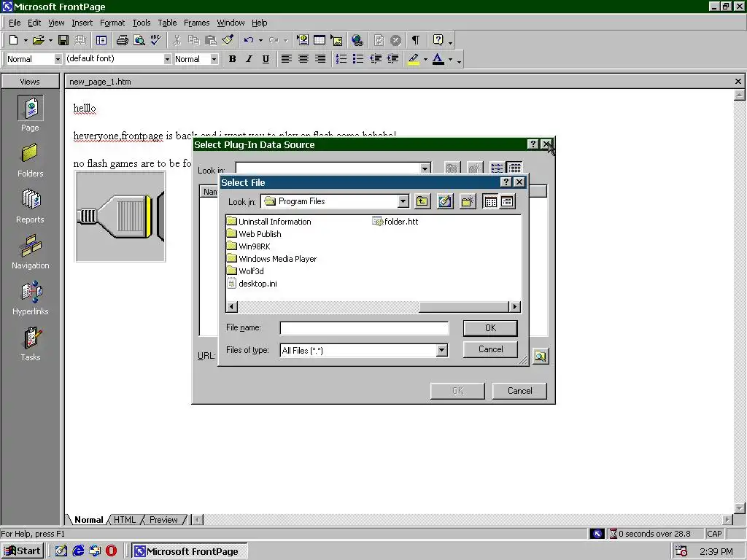The width and height of the screenshot is (747, 560).
Task: Apply Align Right to paragraph
Action: click(320, 59)
